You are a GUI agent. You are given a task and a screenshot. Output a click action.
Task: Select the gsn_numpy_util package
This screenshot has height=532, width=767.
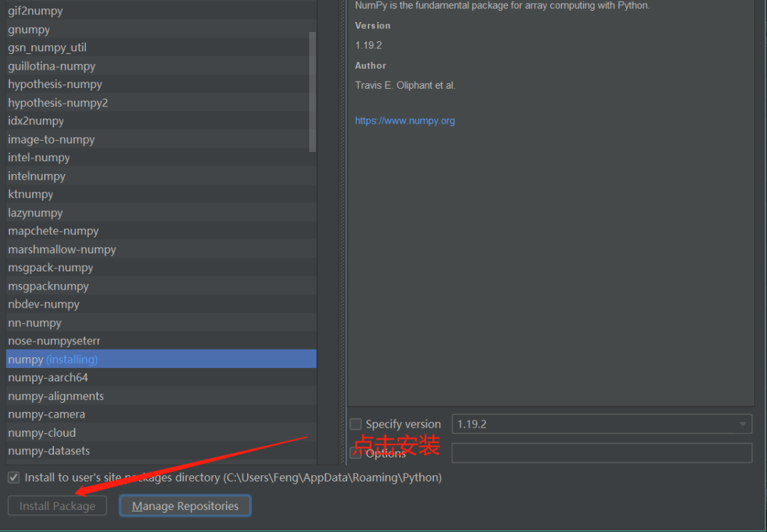coord(161,47)
